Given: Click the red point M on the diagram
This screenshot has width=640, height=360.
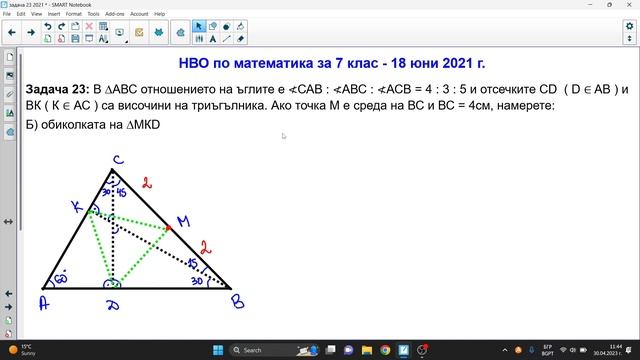Looking at the screenshot, I should [x=169, y=228].
